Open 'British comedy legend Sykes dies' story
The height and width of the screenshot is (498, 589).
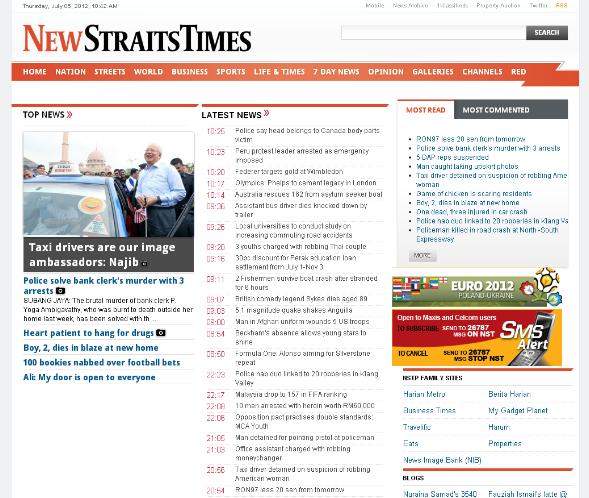tap(301, 299)
